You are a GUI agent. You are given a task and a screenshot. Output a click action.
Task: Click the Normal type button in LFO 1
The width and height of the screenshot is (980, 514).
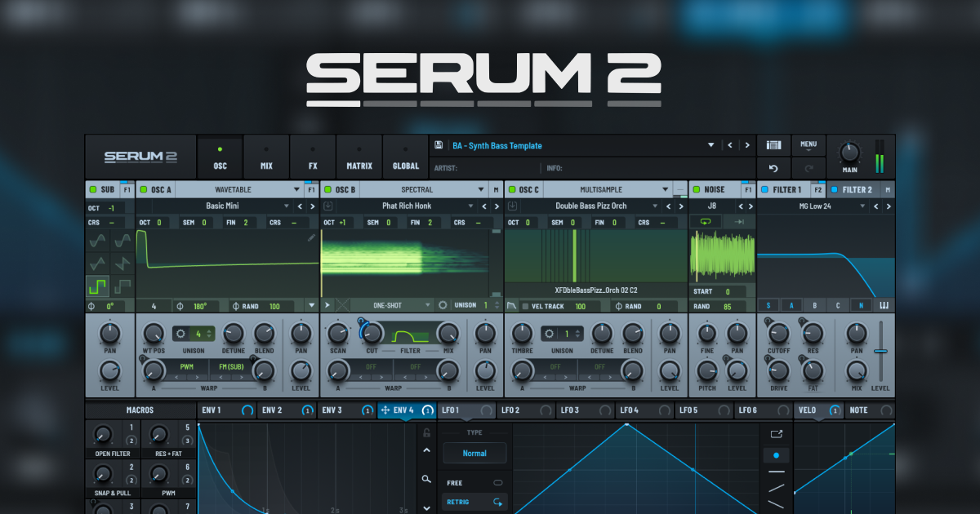[474, 452]
